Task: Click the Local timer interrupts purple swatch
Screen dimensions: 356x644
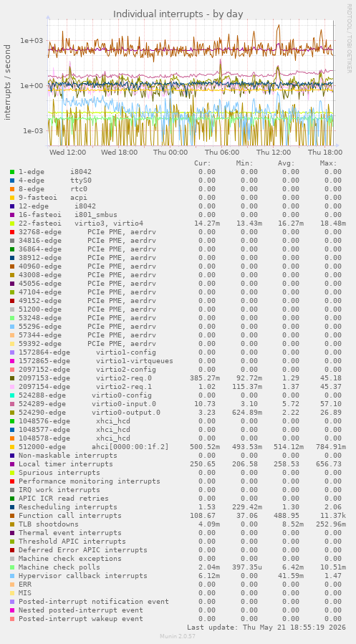Action: click(12, 464)
